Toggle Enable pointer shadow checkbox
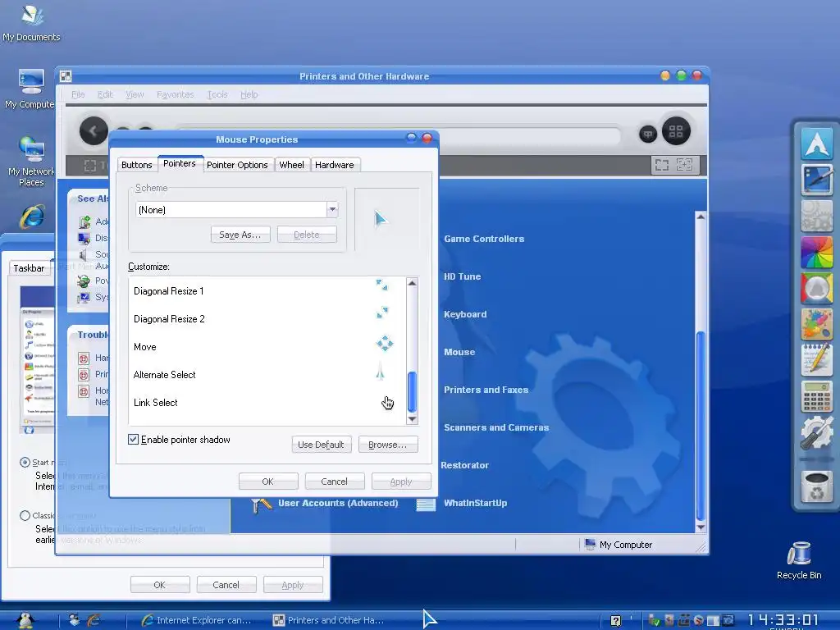This screenshot has height=630, width=840. tap(134, 440)
